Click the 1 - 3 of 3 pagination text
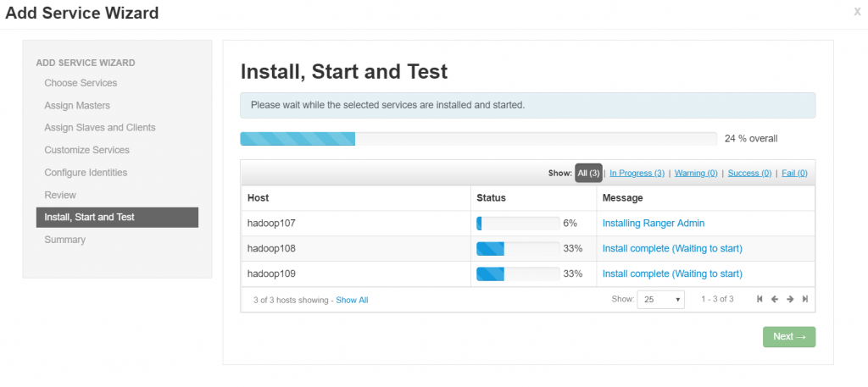868x387 pixels. click(717, 299)
